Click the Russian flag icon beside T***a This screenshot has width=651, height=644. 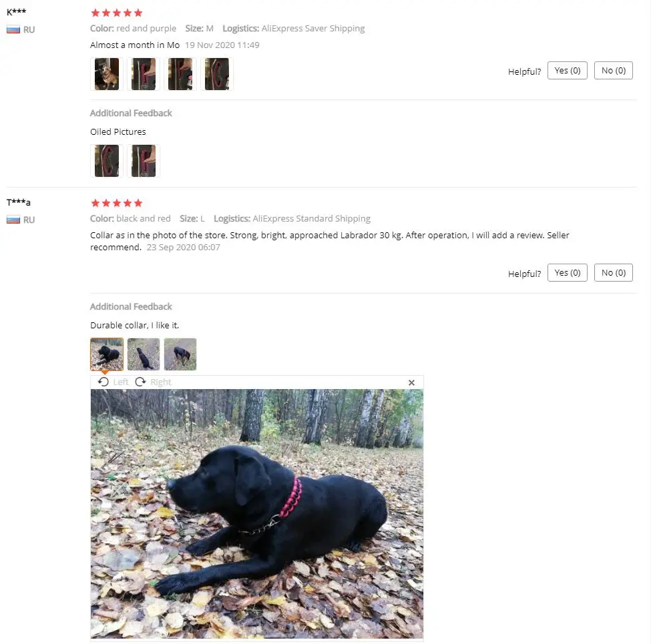click(x=13, y=220)
